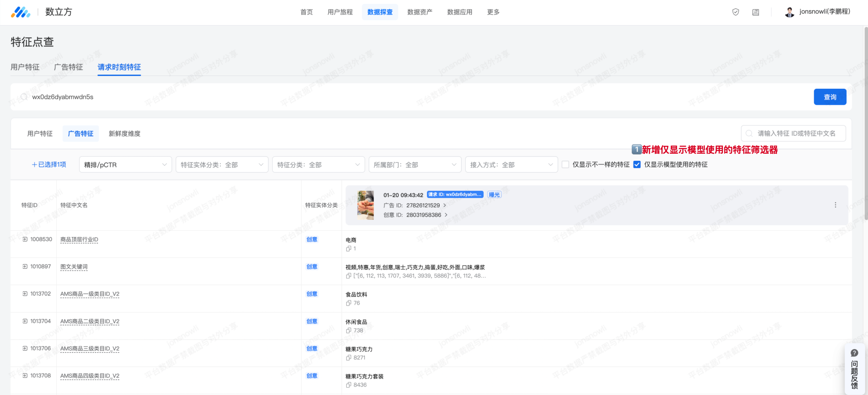Click the 特征中文名 column header
The height and width of the screenshot is (395, 868).
(x=74, y=205)
